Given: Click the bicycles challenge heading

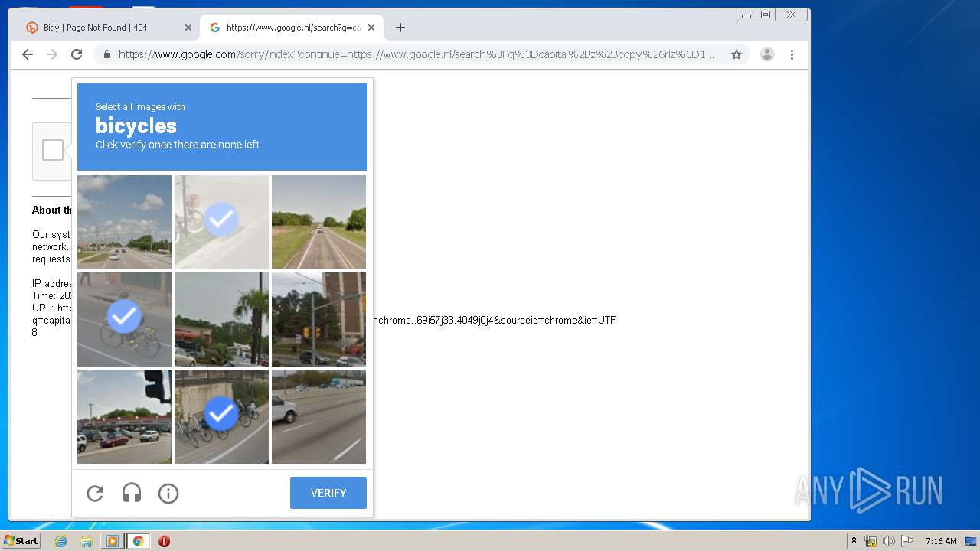Looking at the screenshot, I should click(x=136, y=126).
